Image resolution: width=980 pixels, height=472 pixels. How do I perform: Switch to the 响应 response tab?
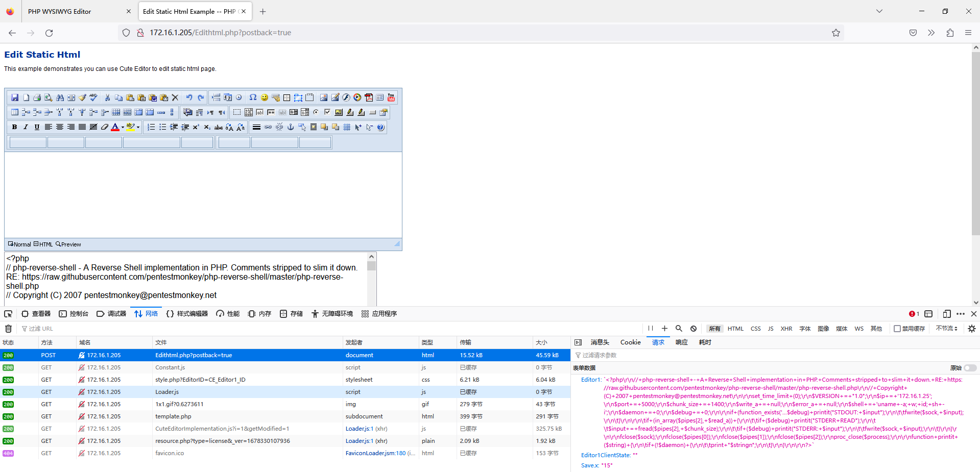tap(682, 342)
